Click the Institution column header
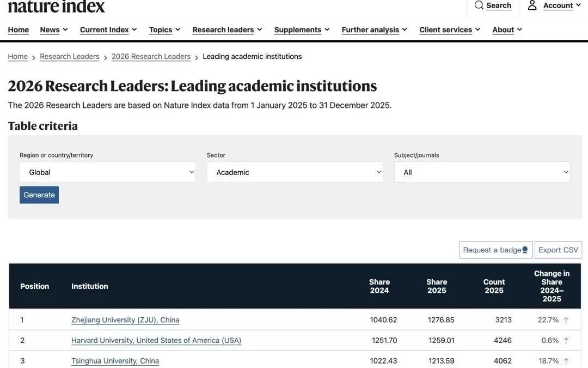 [90, 286]
